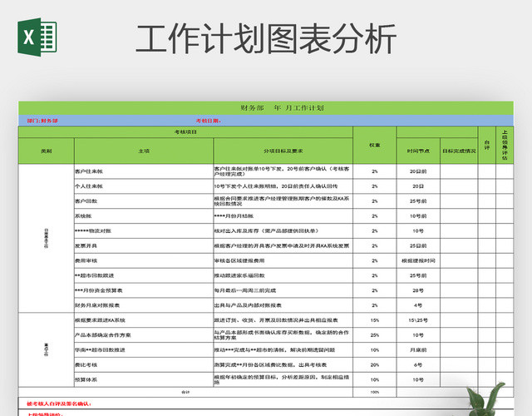Click the 财务月底对账报表 cell

tap(144, 305)
